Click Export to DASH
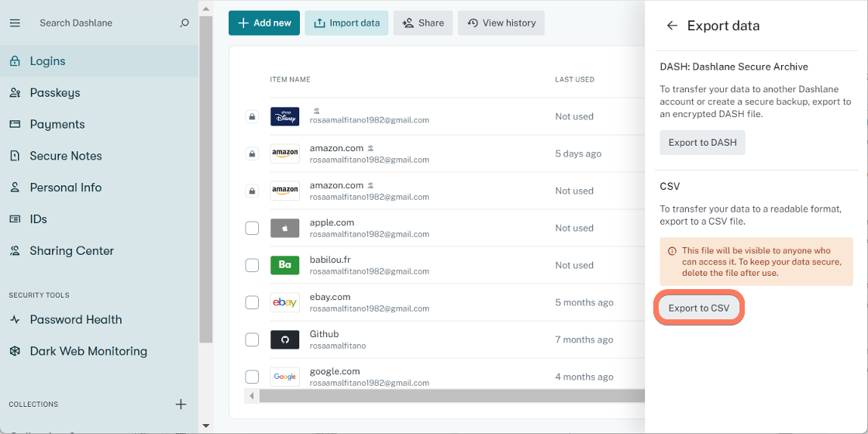 coord(702,143)
